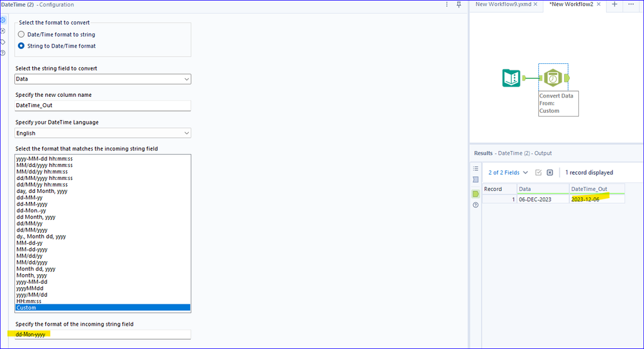Select the 06-DEC-2023 cell
Image resolution: width=644 pixels, height=349 pixels.
coord(543,199)
